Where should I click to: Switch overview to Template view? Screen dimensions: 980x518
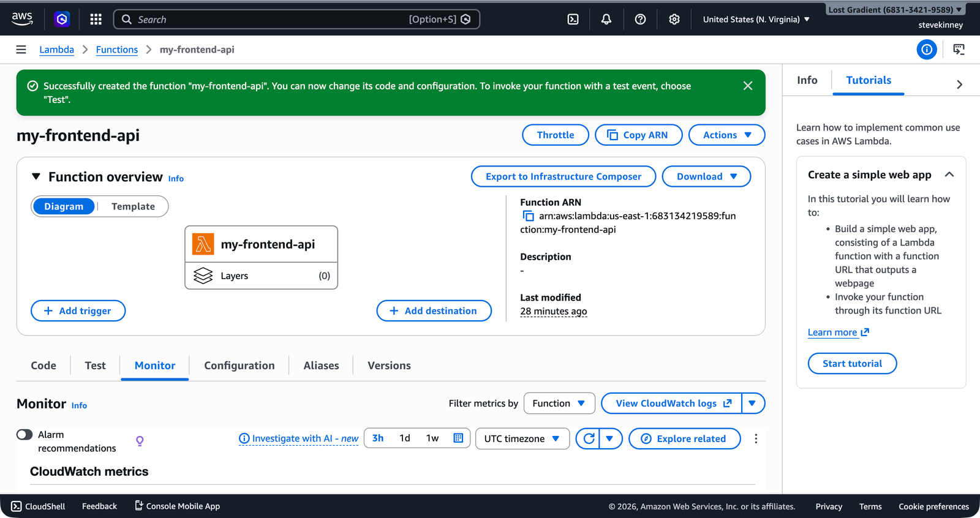point(133,207)
